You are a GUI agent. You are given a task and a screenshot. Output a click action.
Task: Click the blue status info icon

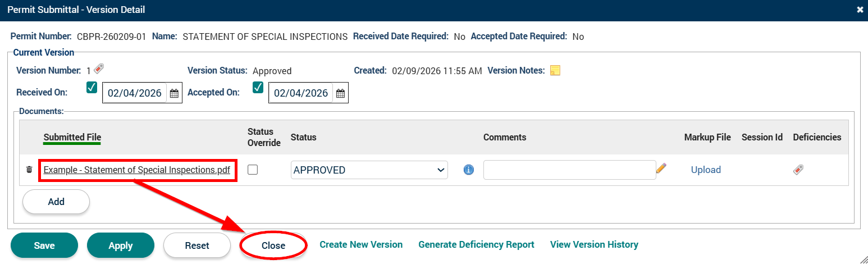pyautogui.click(x=469, y=170)
